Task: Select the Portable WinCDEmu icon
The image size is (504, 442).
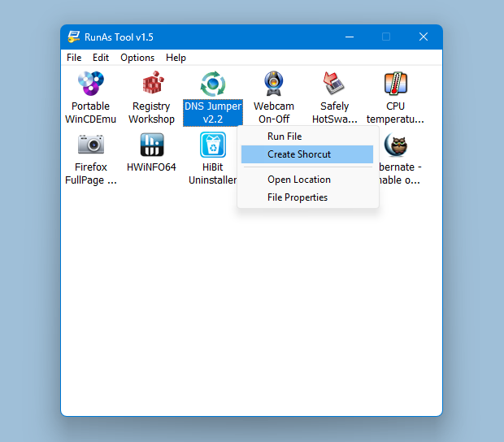Action: (x=90, y=84)
